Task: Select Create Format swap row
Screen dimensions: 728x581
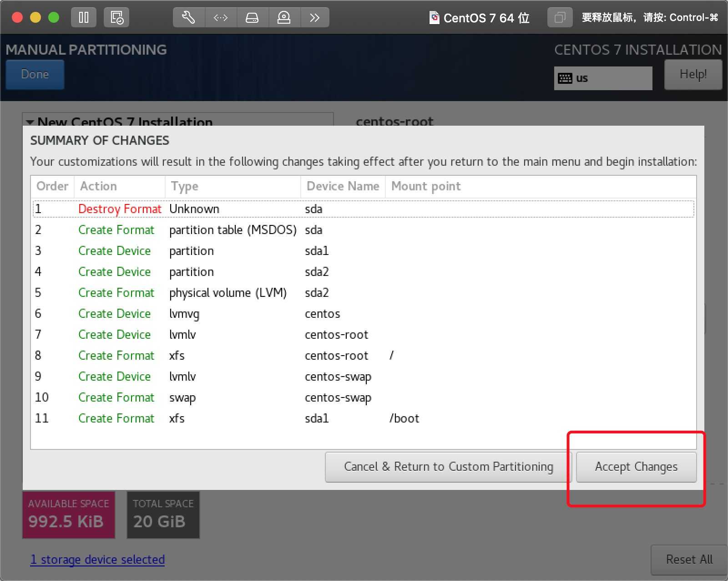Action: (364, 398)
